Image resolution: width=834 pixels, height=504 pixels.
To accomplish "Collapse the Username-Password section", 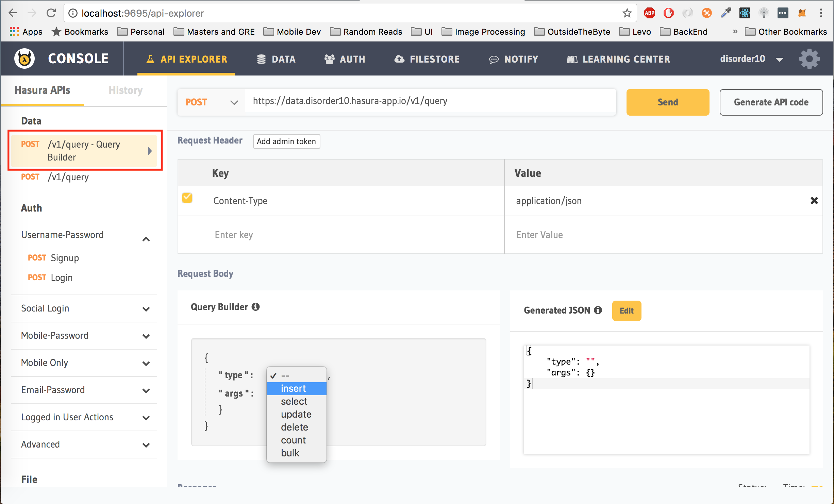I will tap(146, 239).
